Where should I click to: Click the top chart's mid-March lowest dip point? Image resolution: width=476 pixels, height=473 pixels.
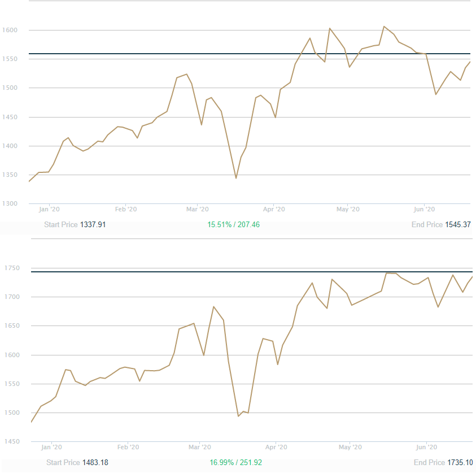tap(236, 178)
